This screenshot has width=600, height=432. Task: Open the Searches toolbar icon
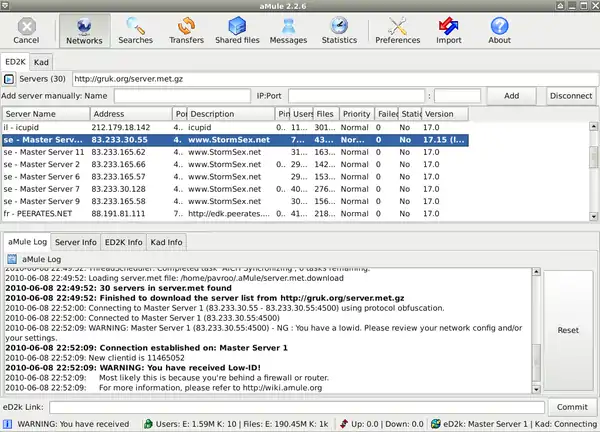pyautogui.click(x=136, y=29)
